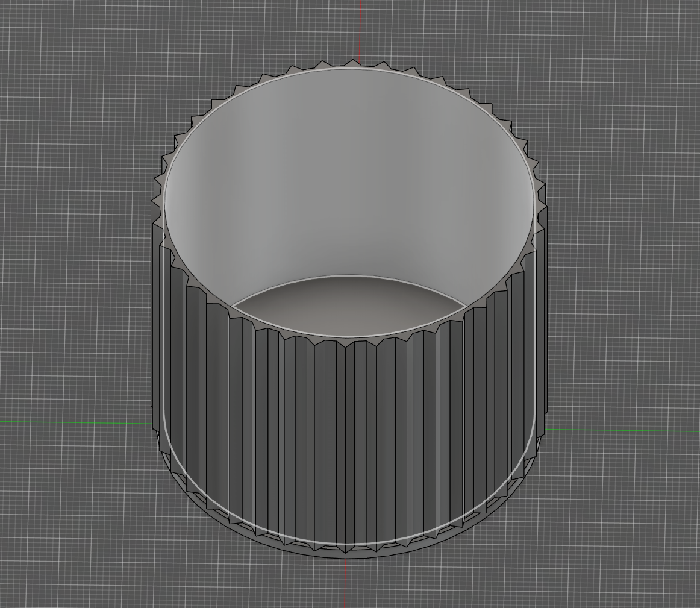Image resolution: width=700 pixels, height=608 pixels.
Task: Click the arc edge where wall meets floor
Action: [349, 277]
